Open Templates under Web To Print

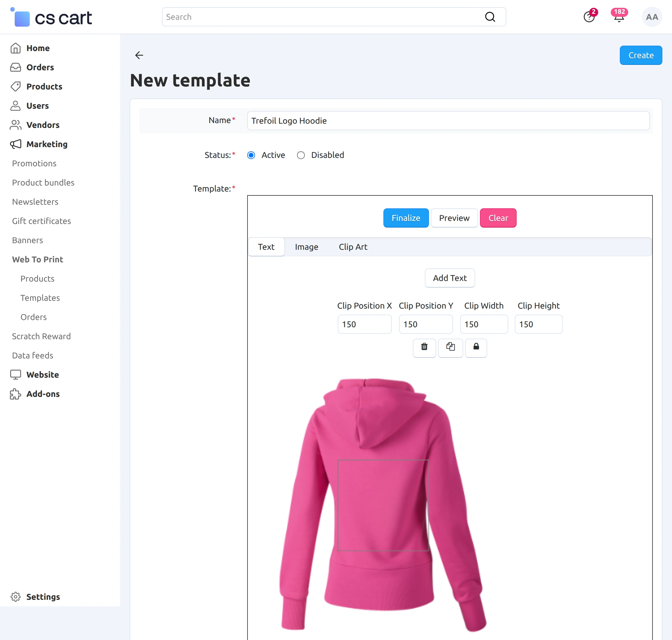coord(40,298)
